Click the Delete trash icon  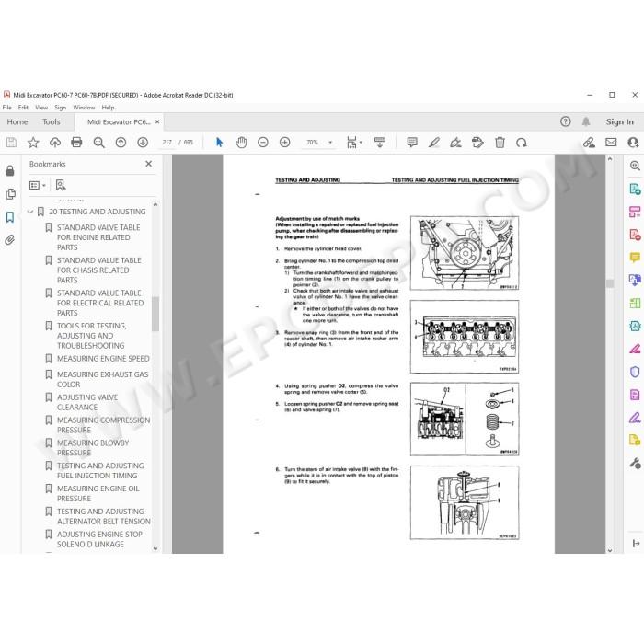[500, 143]
